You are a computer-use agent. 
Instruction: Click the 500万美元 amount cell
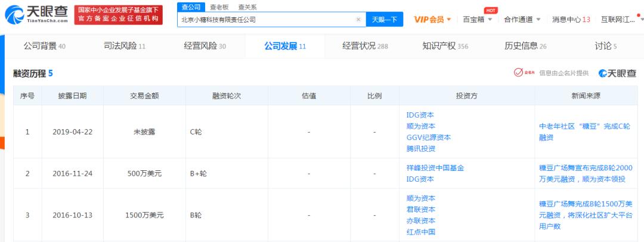144,174
